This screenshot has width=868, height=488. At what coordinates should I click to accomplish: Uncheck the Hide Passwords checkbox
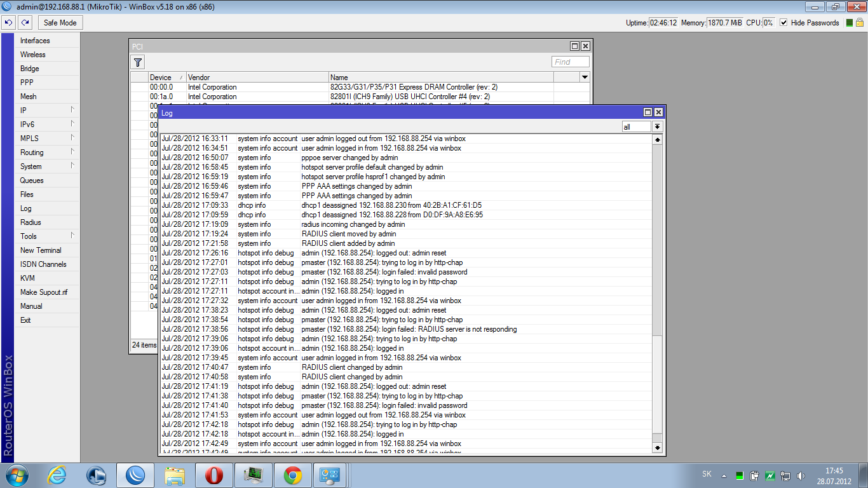783,22
